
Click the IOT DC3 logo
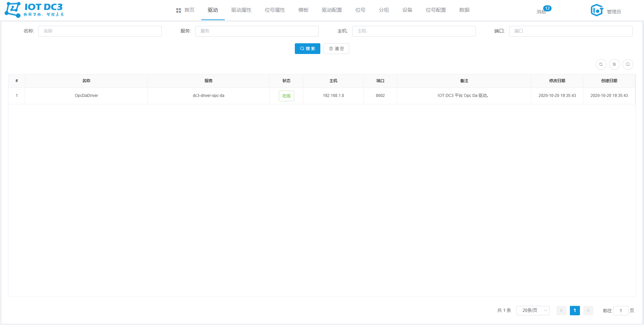click(34, 10)
